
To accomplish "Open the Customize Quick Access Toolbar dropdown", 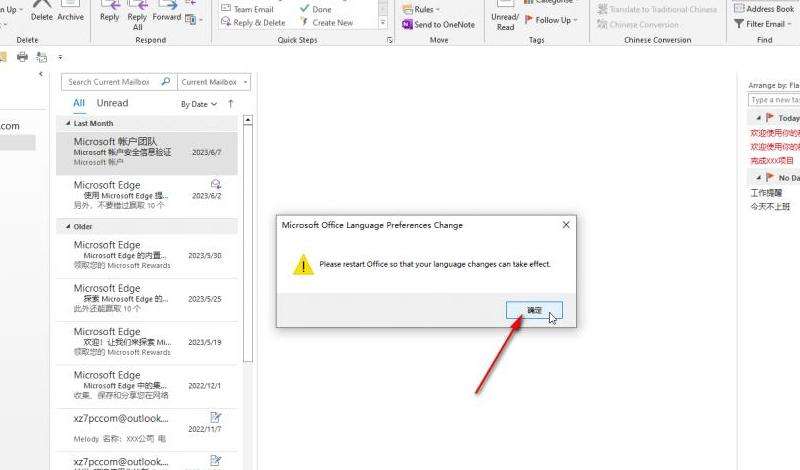I will 60,57.
